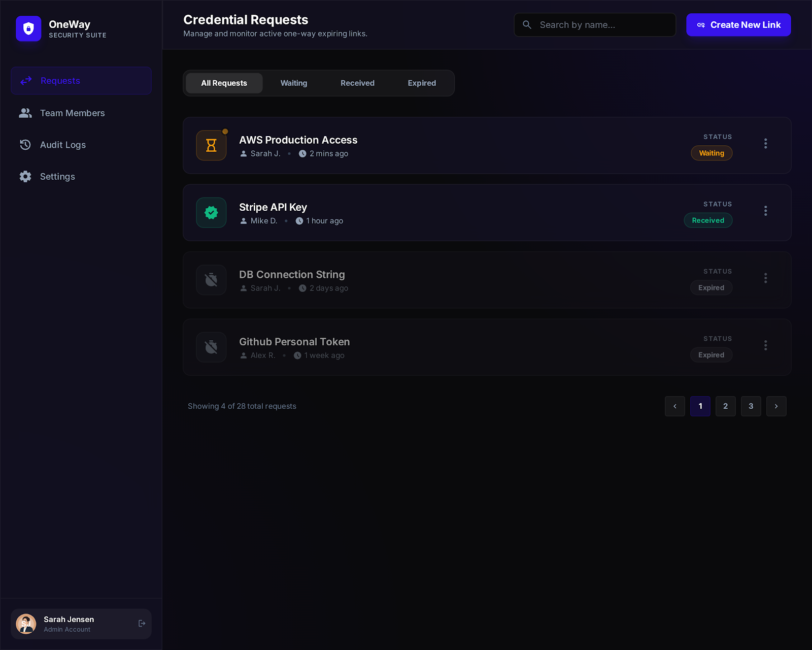
Task: Click the logout icon next to Sarah Jensen
Action: click(x=141, y=623)
